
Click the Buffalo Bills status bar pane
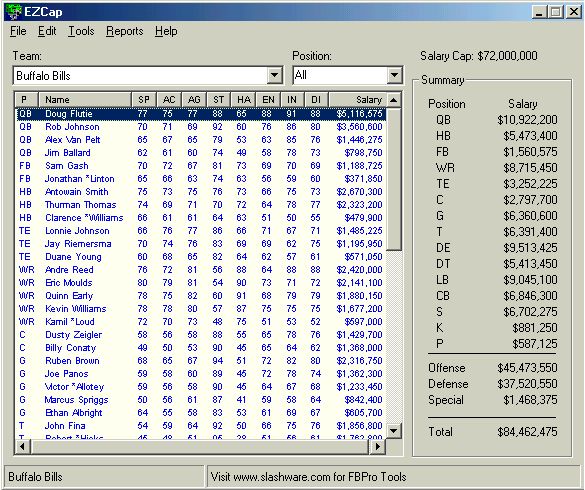tap(104, 477)
